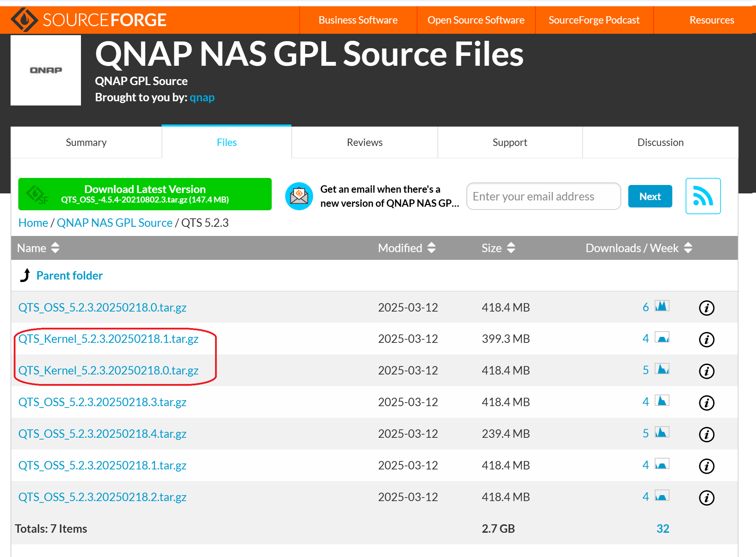The image size is (756, 557).
Task: Open the Reviews tab
Action: [x=364, y=142]
